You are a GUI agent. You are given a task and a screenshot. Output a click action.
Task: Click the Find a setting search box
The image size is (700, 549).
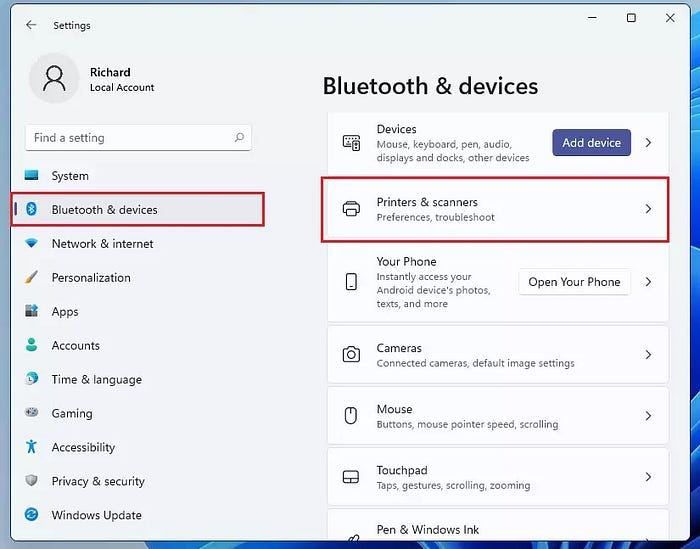point(138,137)
